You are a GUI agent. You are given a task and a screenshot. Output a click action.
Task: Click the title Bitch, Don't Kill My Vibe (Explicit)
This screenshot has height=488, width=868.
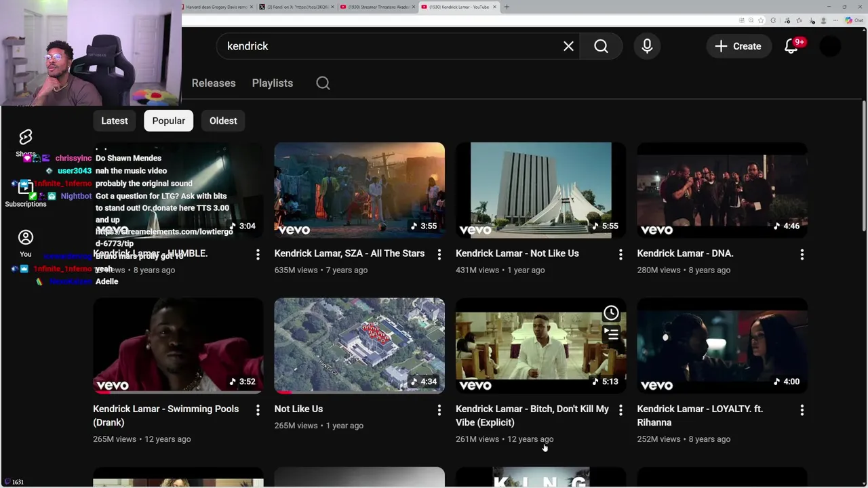pyautogui.click(x=532, y=415)
